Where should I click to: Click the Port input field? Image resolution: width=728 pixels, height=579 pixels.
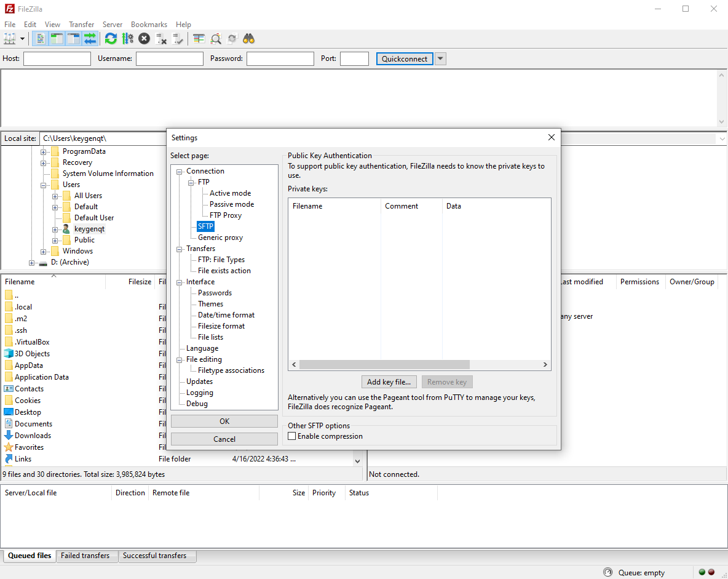(x=354, y=58)
